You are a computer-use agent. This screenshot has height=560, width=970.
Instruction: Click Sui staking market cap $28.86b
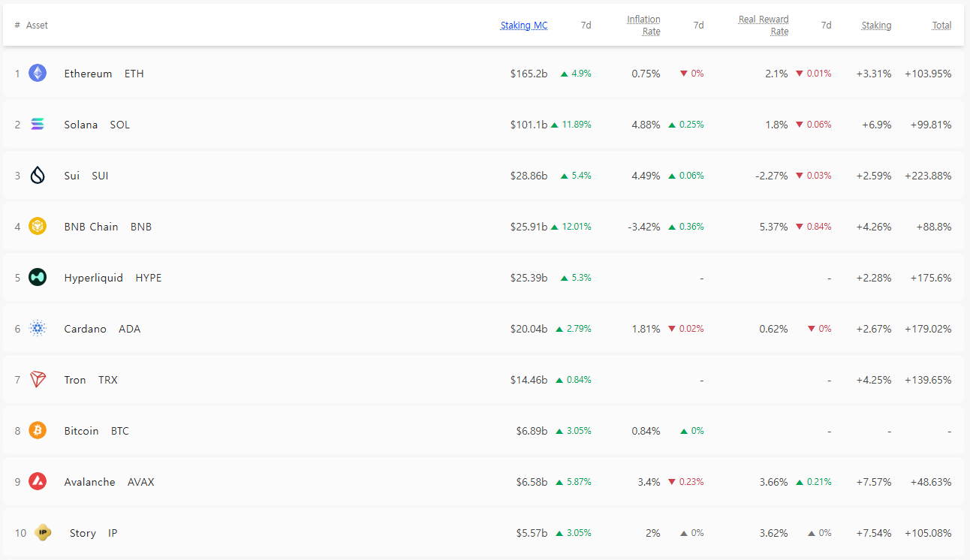pos(529,176)
